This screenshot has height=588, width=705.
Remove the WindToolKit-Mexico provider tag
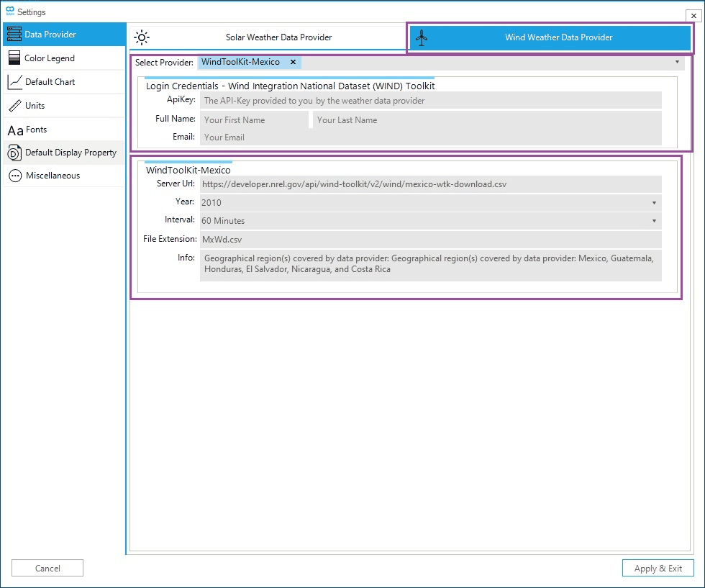(293, 63)
